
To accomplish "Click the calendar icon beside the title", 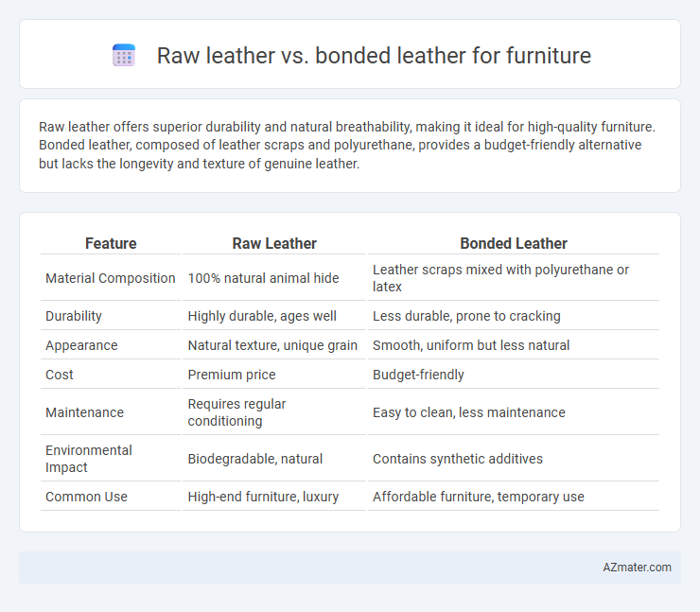I will pos(124,56).
